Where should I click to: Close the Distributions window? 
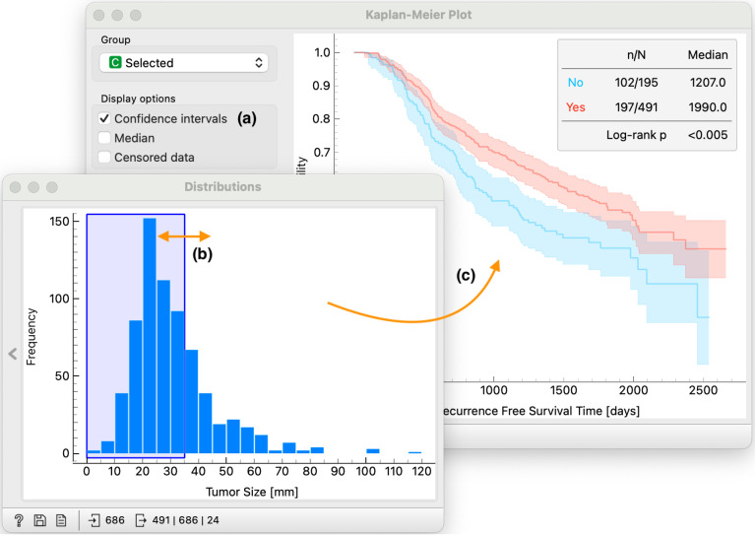(x=16, y=187)
